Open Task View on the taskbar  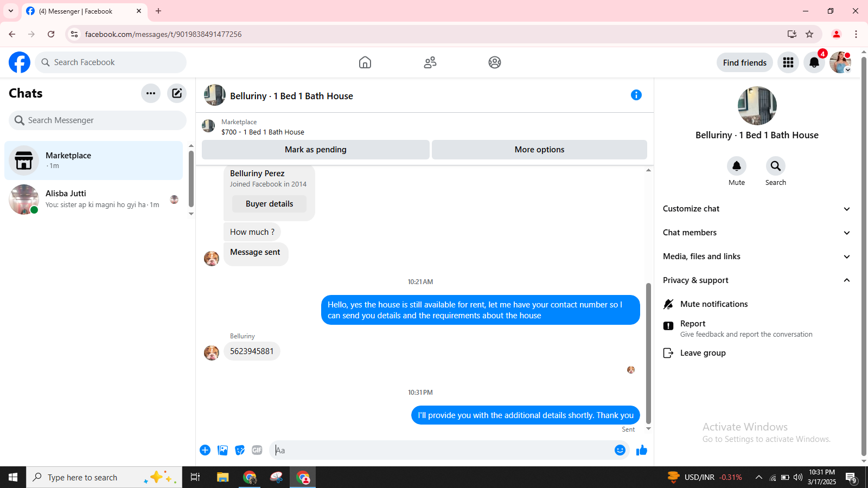click(195, 477)
